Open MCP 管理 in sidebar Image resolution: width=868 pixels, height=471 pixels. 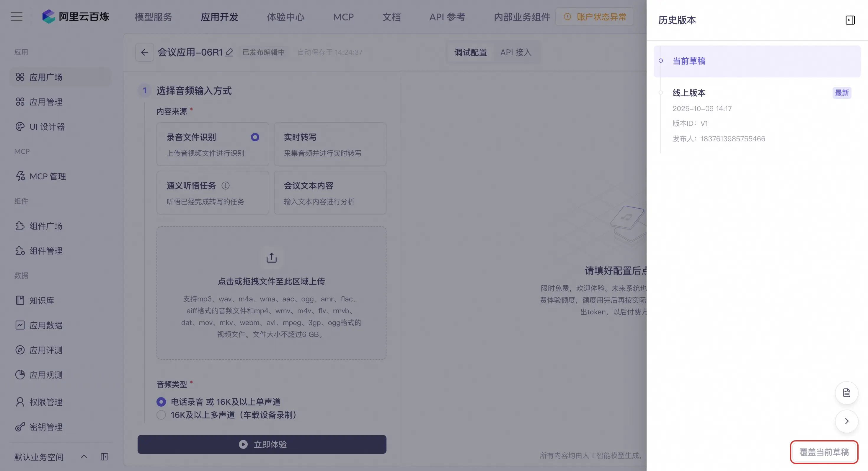click(x=48, y=176)
